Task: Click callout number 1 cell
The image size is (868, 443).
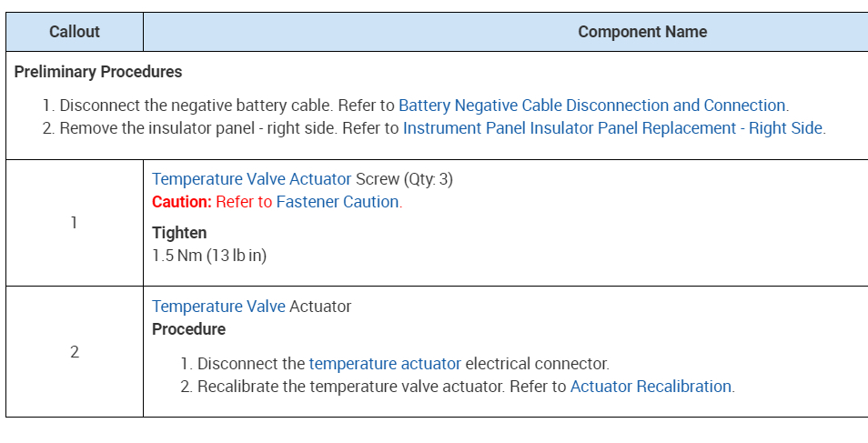Action: pyautogui.click(x=74, y=223)
